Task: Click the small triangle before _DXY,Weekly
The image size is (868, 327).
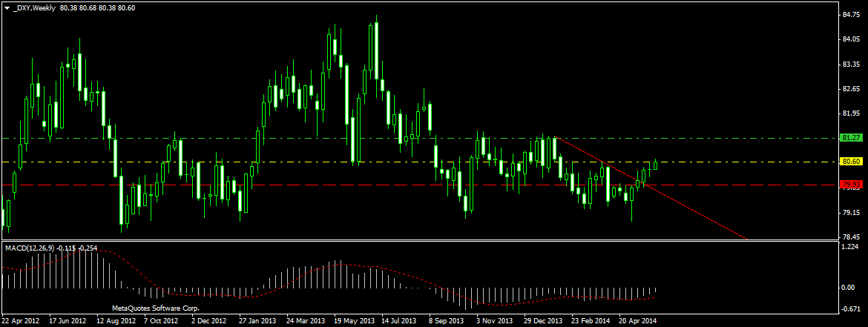Action: (x=6, y=8)
